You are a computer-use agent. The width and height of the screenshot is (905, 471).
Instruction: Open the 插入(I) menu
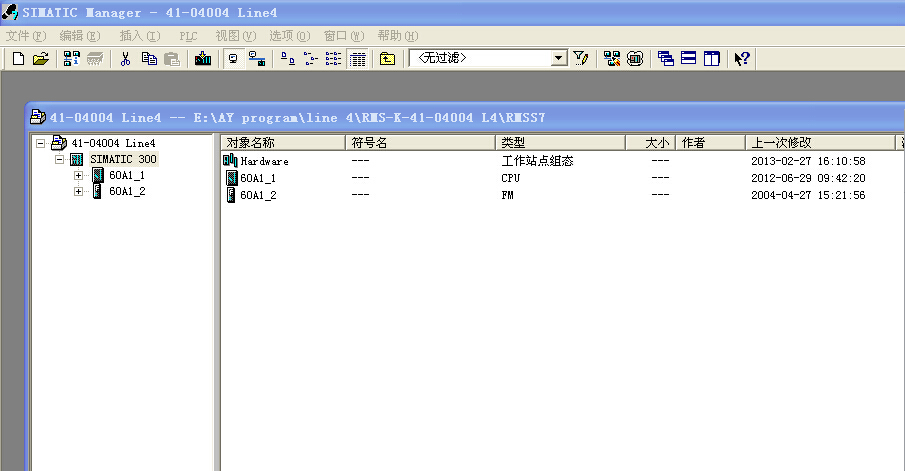pyautogui.click(x=140, y=36)
